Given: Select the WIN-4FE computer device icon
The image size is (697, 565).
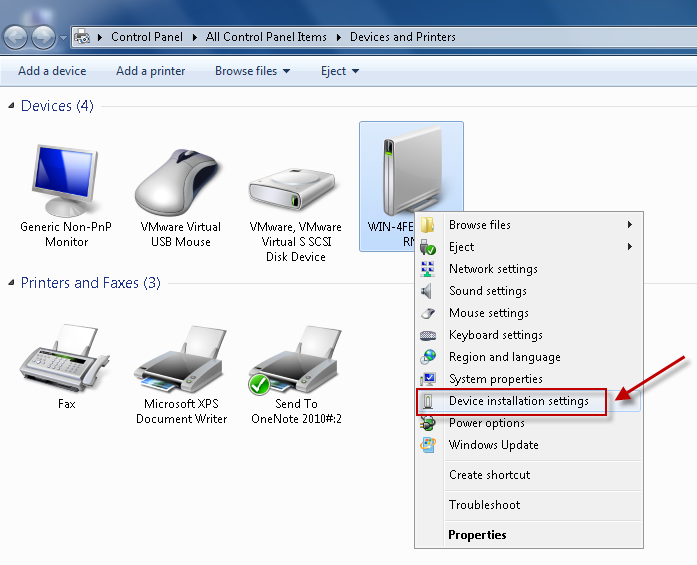Looking at the screenshot, I should 411,170.
